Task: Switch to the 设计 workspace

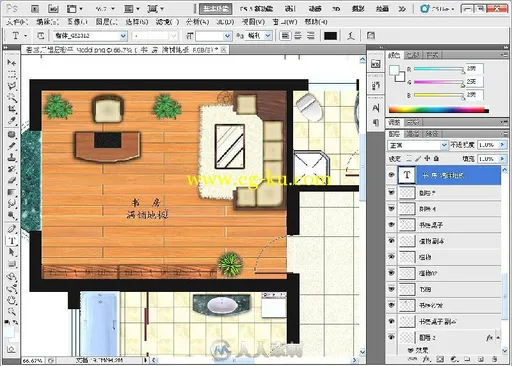Action: 290,9
